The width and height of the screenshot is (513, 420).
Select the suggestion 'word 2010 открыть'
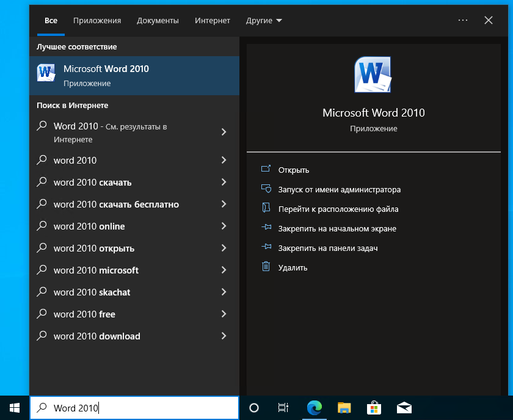coord(94,248)
